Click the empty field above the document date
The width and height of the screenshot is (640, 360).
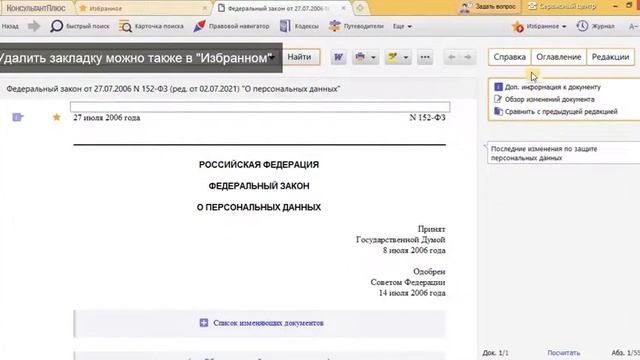pyautogui.click(x=260, y=107)
